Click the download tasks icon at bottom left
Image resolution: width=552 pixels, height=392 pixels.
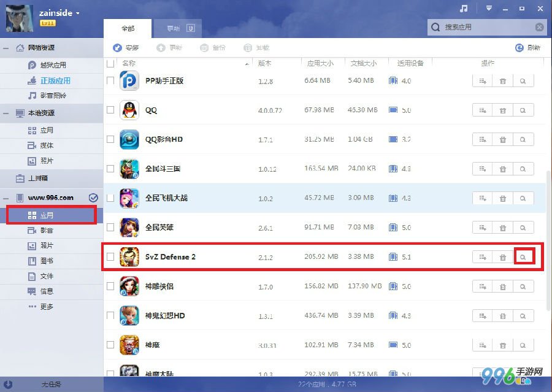(8, 384)
